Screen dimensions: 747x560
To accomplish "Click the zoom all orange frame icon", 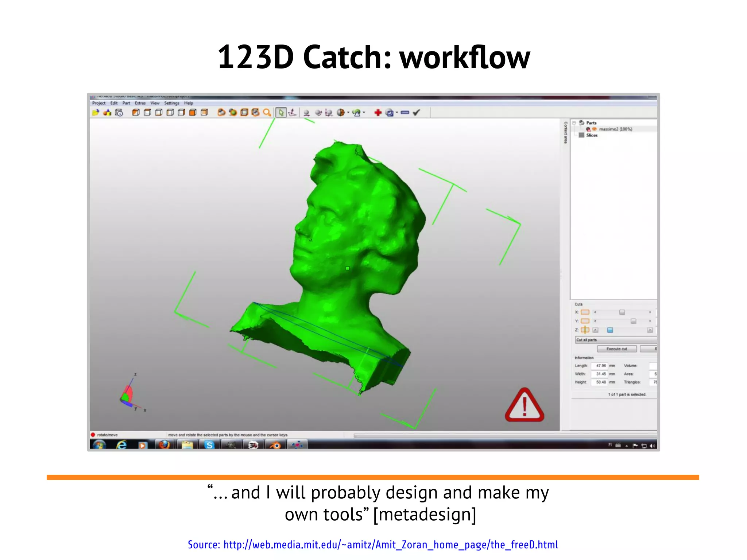I will (x=255, y=113).
